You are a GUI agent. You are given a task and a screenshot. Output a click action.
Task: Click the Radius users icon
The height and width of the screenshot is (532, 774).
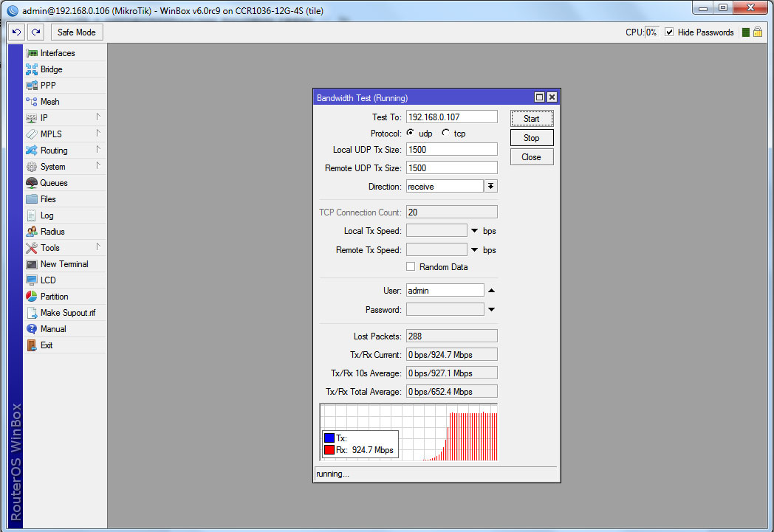pyautogui.click(x=32, y=232)
